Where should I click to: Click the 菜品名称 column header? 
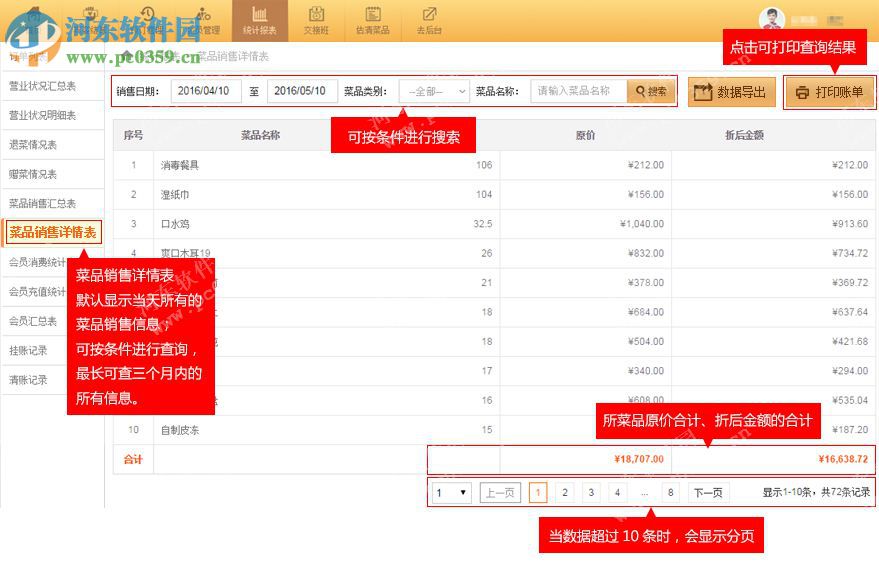click(261, 135)
